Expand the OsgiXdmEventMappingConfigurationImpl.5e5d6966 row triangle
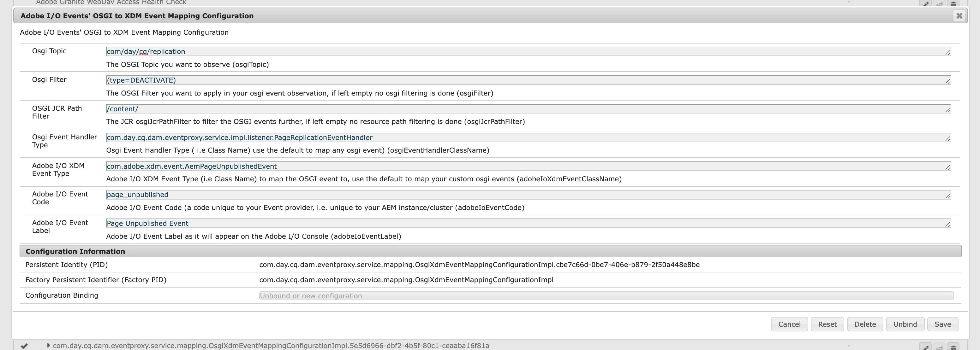This screenshot has width=980, height=350. [48, 346]
